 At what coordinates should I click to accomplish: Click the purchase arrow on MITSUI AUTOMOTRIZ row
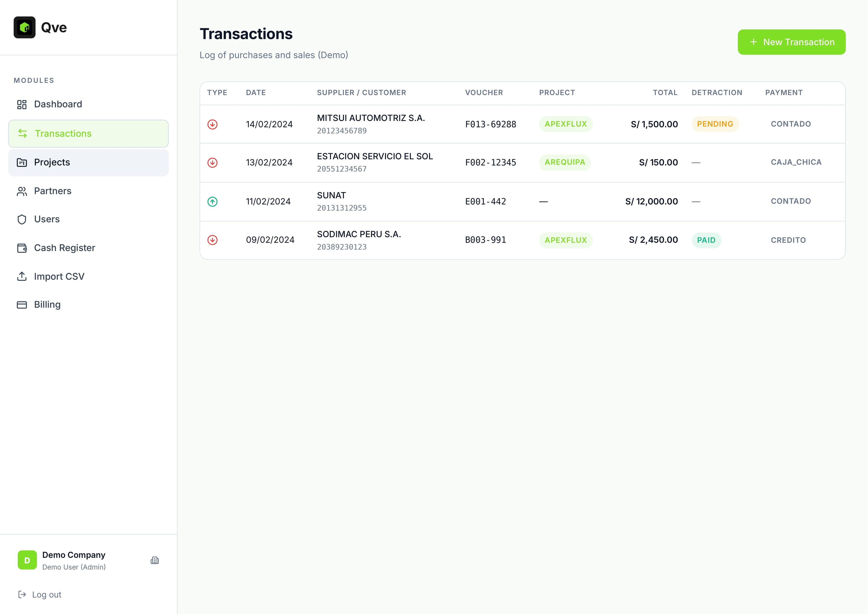click(212, 124)
